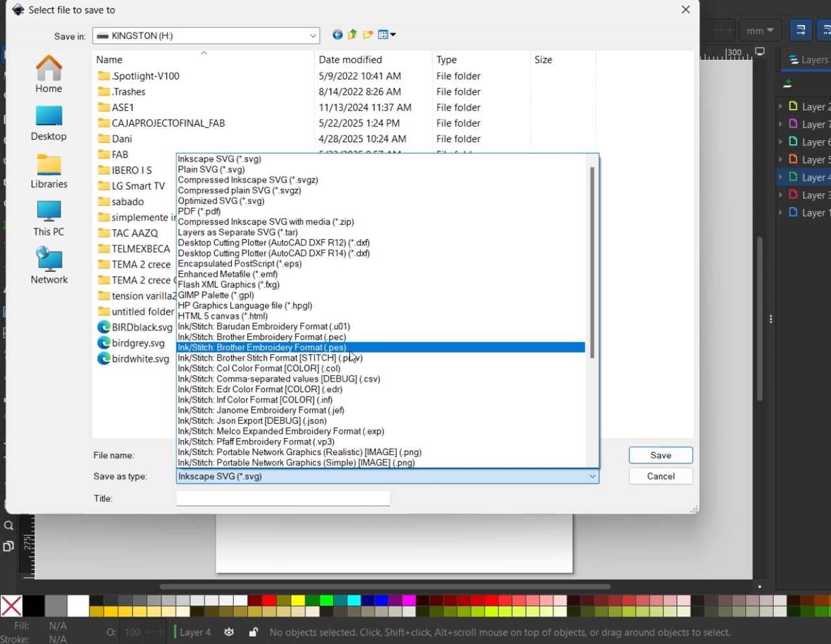The height and width of the screenshot is (644, 831).
Task: Click the zoom magnifier icon at left edge
Action: 8,526
